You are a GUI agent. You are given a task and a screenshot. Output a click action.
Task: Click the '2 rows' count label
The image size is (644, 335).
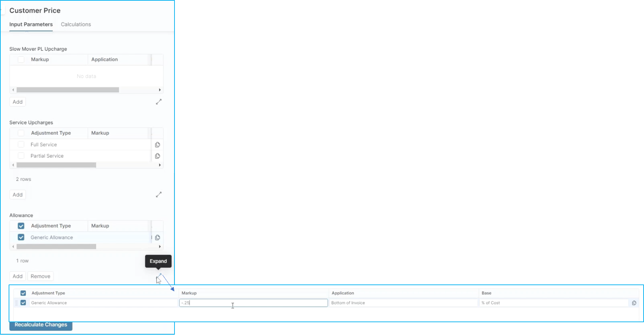pyautogui.click(x=24, y=179)
